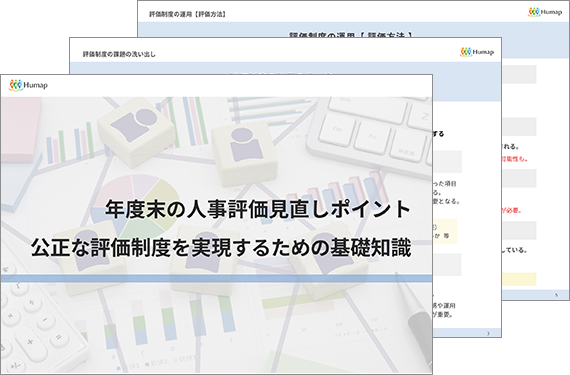Click the Ctrl key on the pictured keyboard
The image size is (570, 375).
(x=337, y=130)
